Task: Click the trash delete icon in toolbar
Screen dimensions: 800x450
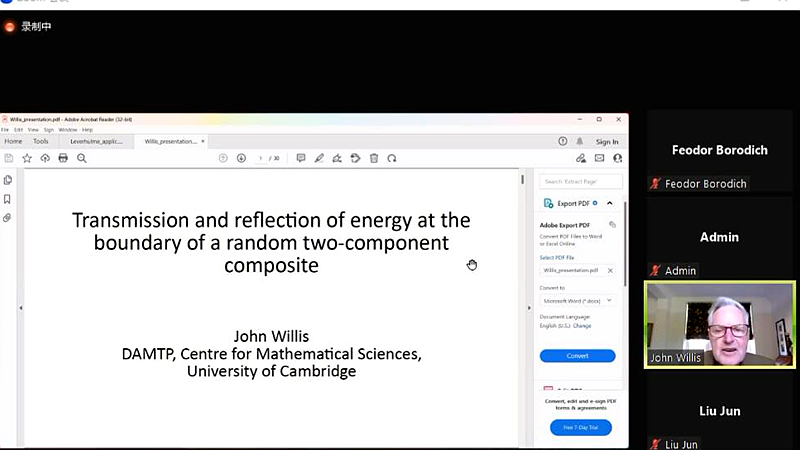Action: click(374, 158)
